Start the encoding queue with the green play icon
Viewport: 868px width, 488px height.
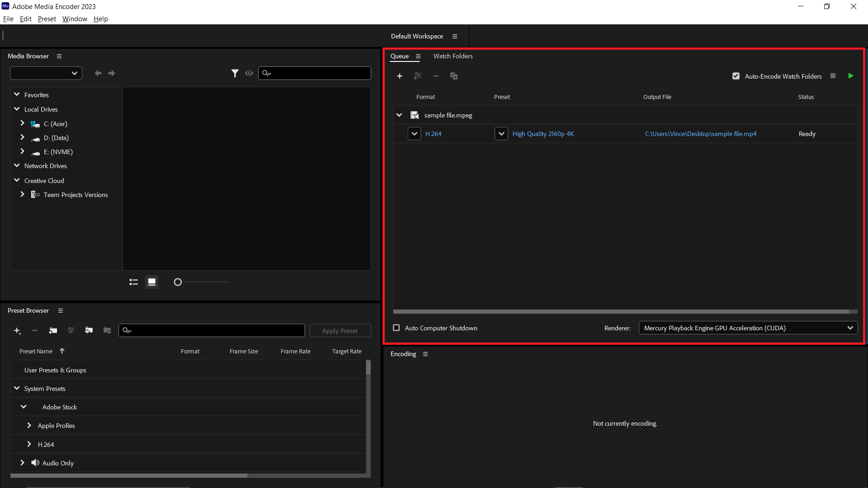point(851,76)
